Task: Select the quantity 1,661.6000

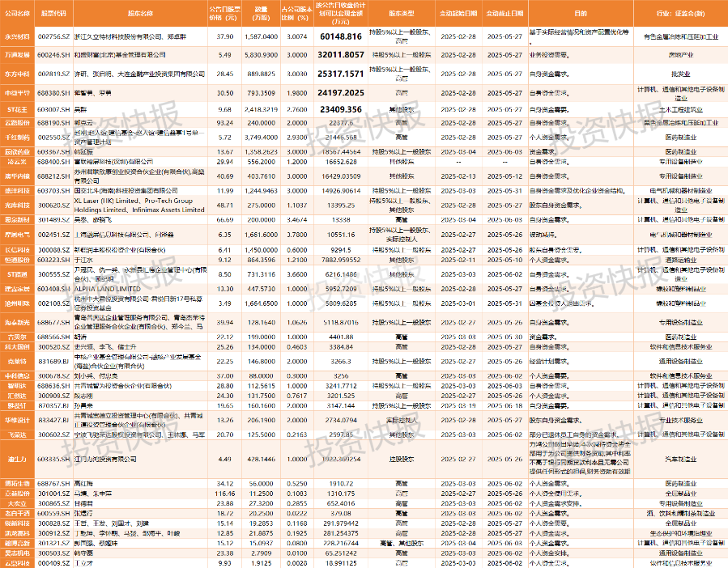Action: pos(262,235)
